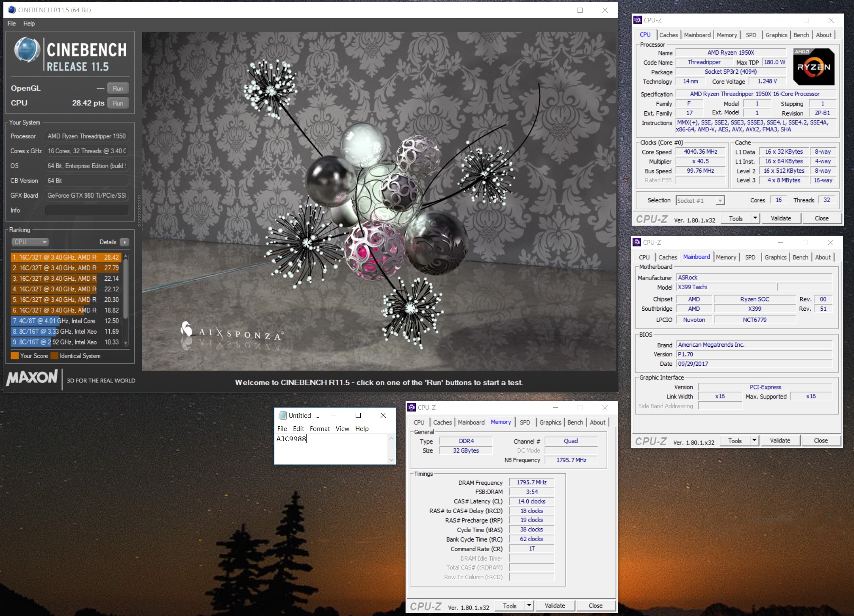
Task: Click the CPU-Z title icon in the CPU window
Action: point(637,20)
